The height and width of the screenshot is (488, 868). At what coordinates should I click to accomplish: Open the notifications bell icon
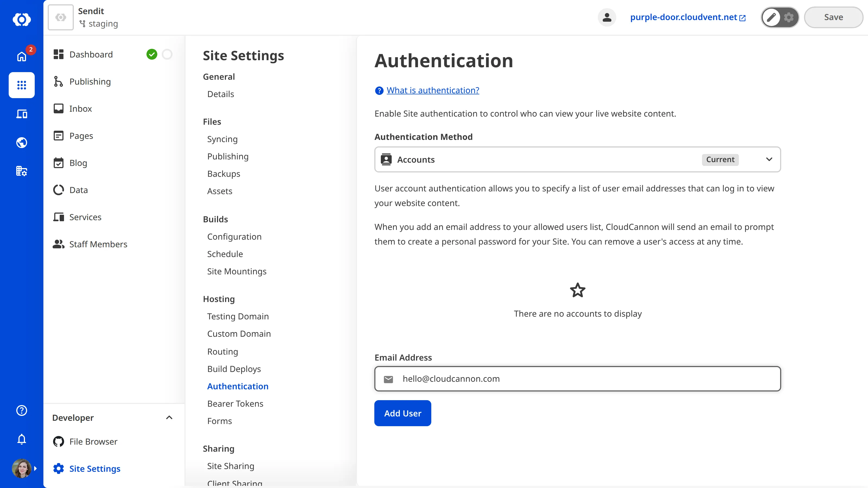(22, 439)
